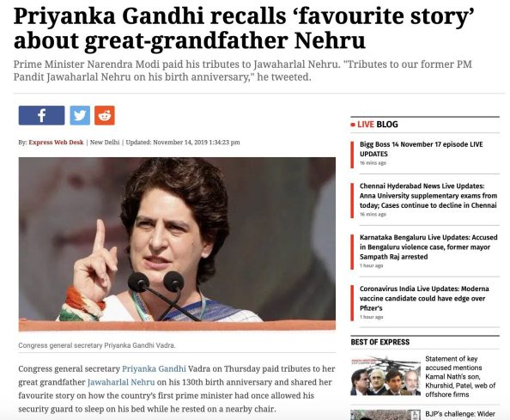Share article via Twitter icon
Image resolution: width=510 pixels, height=420 pixels.
(x=80, y=115)
